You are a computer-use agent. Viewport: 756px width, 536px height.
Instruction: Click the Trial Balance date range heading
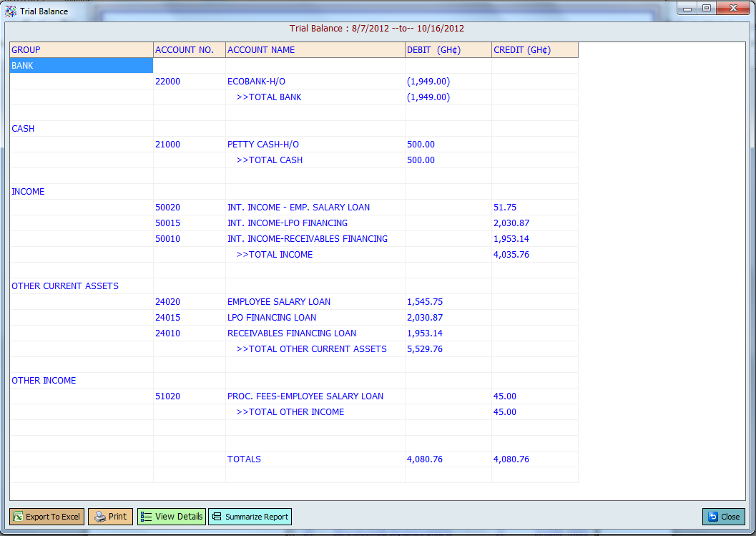376,29
